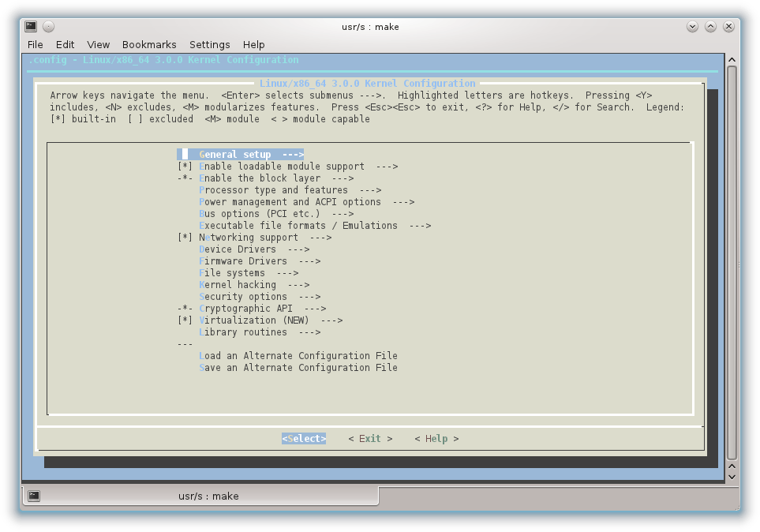The height and width of the screenshot is (532, 760).
Task: Click the scrollbar up arrow near bottom
Action: pyautogui.click(x=732, y=466)
